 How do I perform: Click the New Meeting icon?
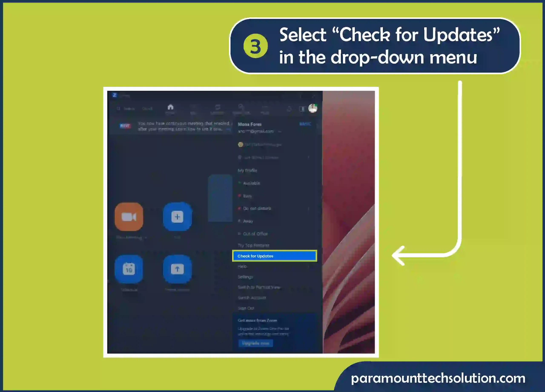pyautogui.click(x=129, y=216)
